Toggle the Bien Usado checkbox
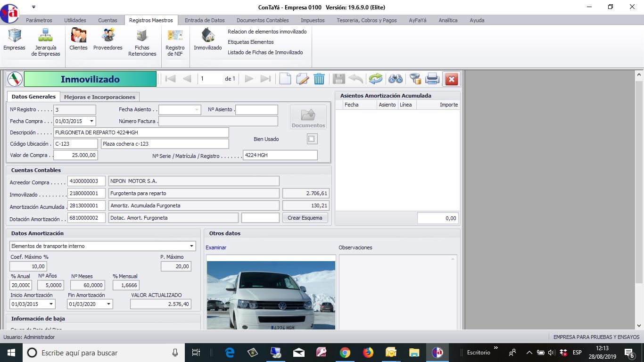The image size is (644, 362). pos(312,139)
